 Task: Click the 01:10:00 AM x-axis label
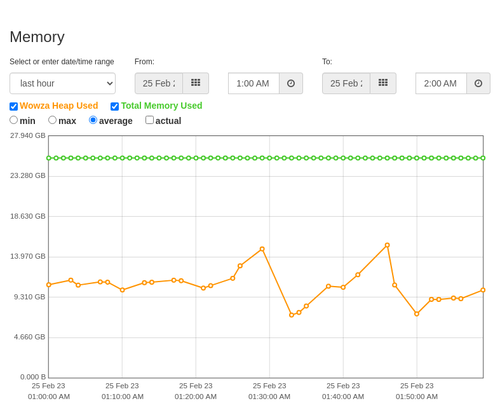tap(122, 396)
